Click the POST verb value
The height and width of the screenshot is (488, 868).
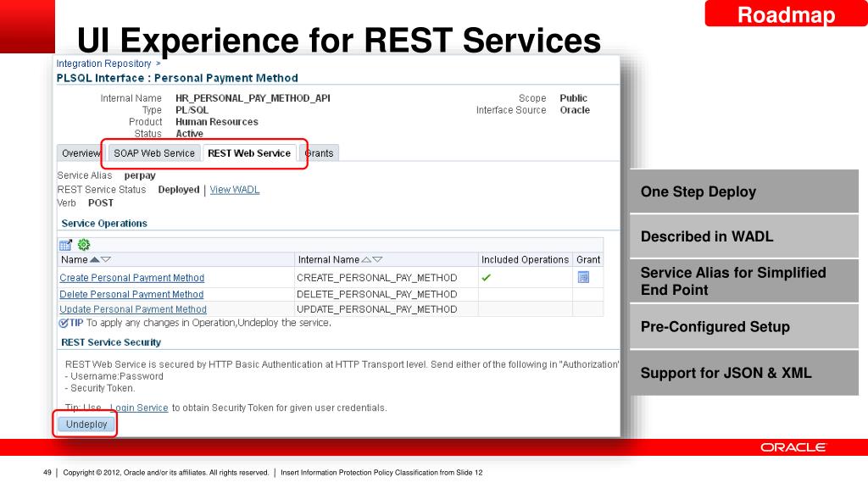[x=101, y=203]
